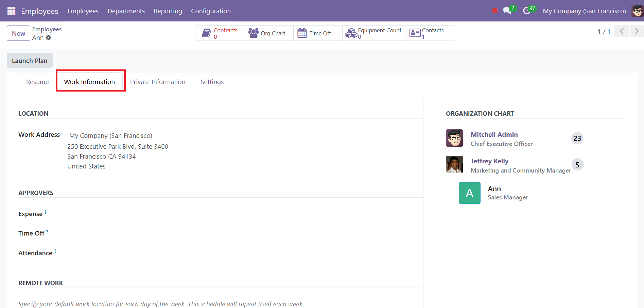The image size is (644, 308).
Task: Click the Time Off approver help mark
Action: click(x=47, y=231)
